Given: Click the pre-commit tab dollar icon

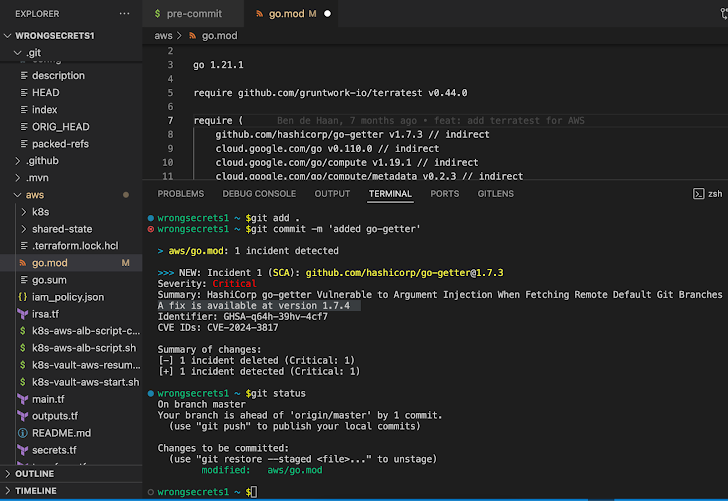Looking at the screenshot, I should click(x=158, y=14).
